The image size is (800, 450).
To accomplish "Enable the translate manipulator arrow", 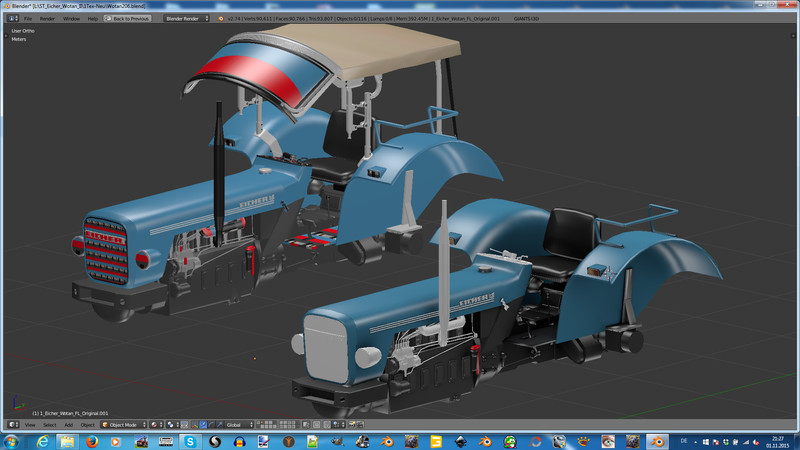I will pos(204,425).
